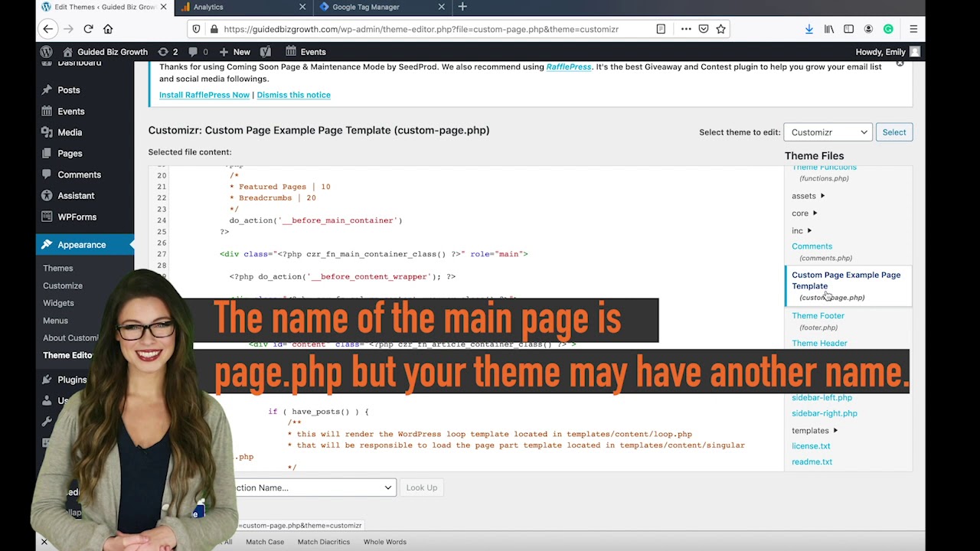The width and height of the screenshot is (980, 551).
Task: Close the Google Tag Manager tab
Action: point(442,7)
